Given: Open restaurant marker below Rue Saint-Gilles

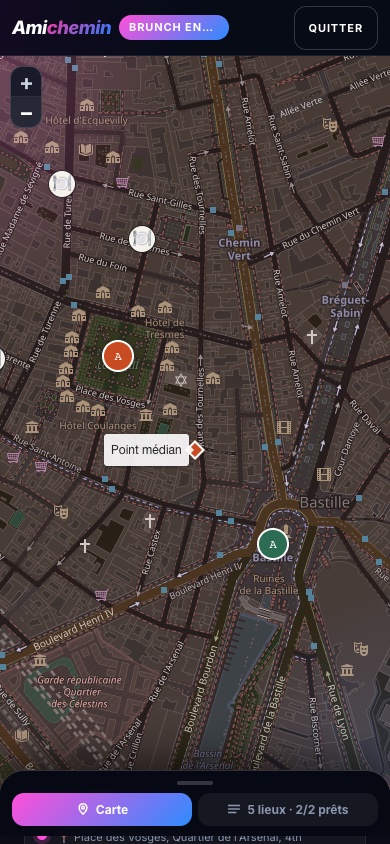Looking at the screenshot, I should pos(142,238).
